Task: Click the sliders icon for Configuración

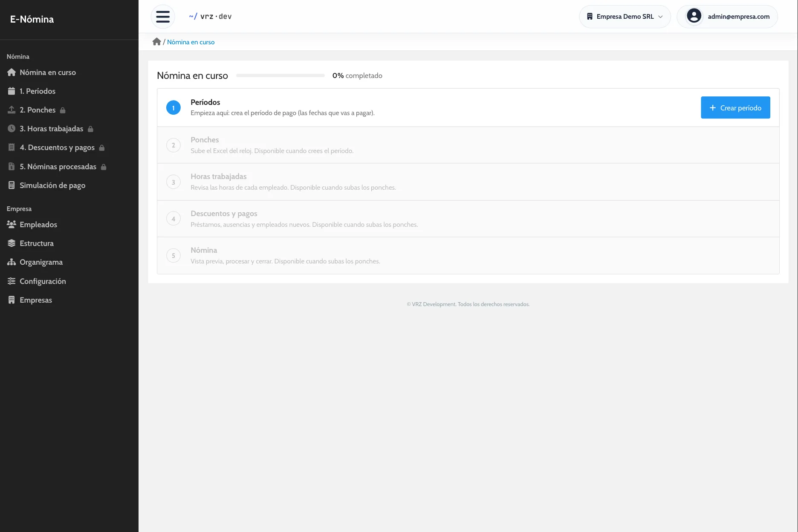Action: [12, 281]
